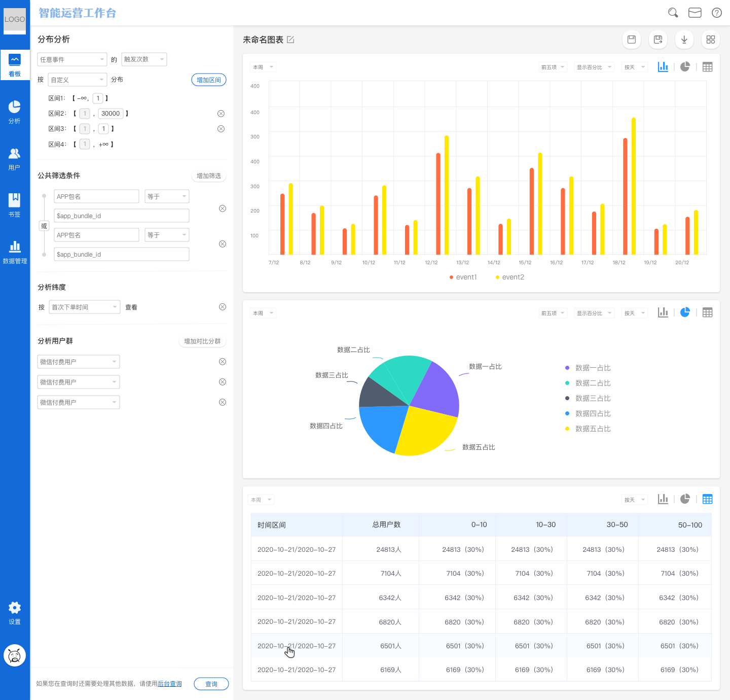Open the 后台查询 link

pos(170,684)
